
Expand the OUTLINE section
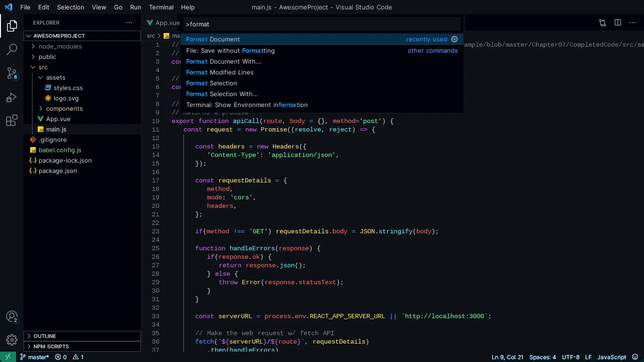click(83, 336)
